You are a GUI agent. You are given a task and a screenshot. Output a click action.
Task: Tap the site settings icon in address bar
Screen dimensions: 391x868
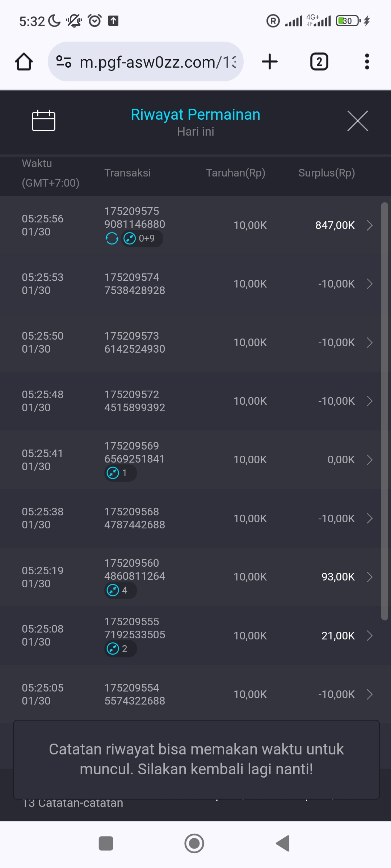tap(64, 62)
